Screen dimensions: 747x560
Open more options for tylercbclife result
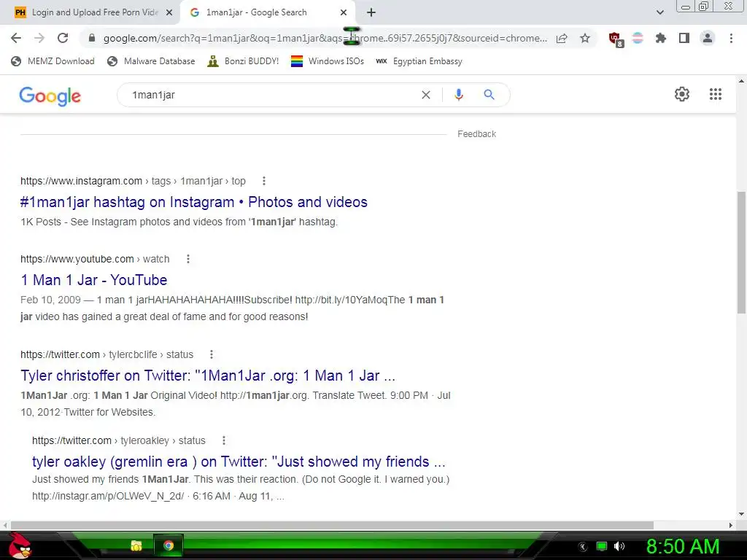212,354
